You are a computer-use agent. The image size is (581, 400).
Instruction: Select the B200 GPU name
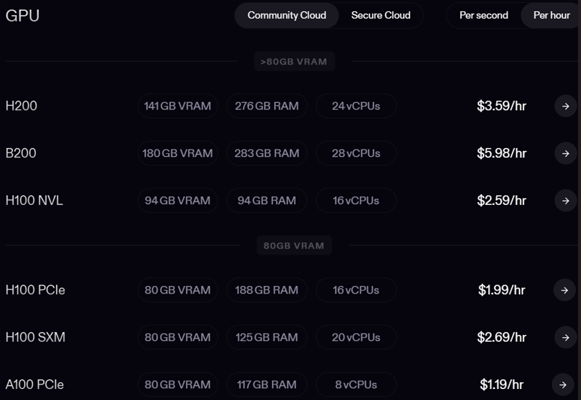(x=21, y=153)
